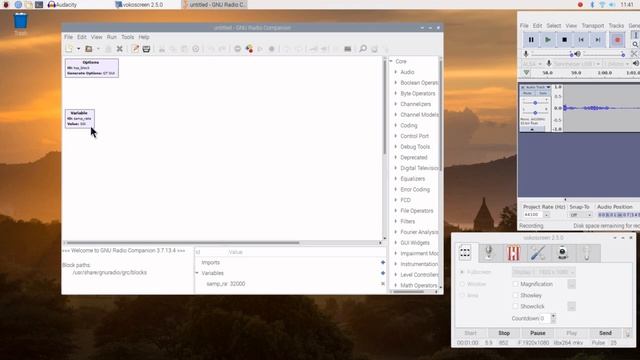Open the Audacity Transport menu
Image resolution: width=640 pixels, height=360 pixels.
pyautogui.click(x=593, y=26)
